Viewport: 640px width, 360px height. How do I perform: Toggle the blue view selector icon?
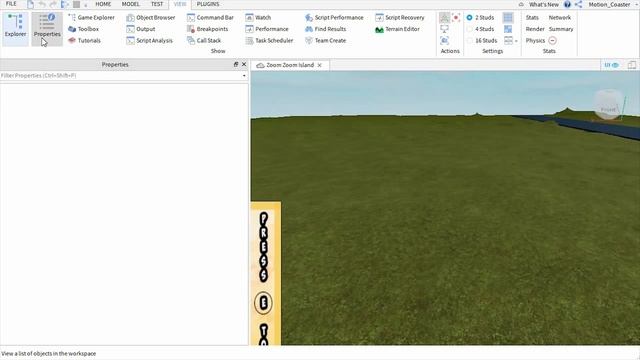pyautogui.click(x=508, y=29)
